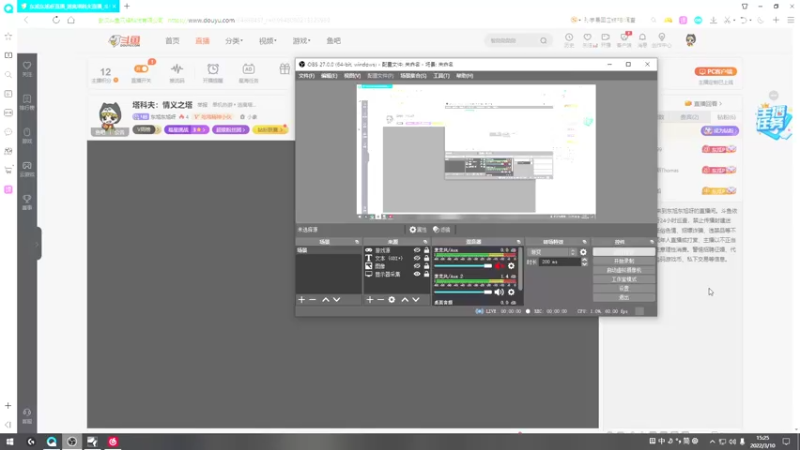Pop out the Controls dock panel icon
This screenshot has width=800, height=450.
click(x=652, y=242)
